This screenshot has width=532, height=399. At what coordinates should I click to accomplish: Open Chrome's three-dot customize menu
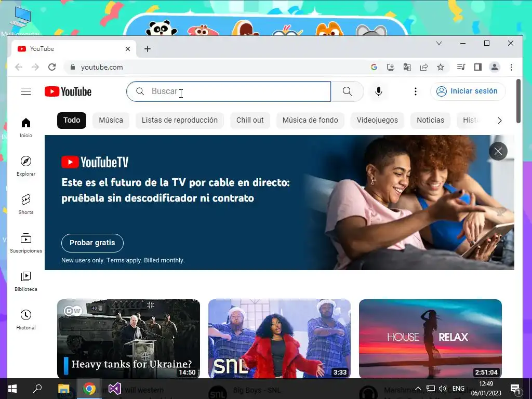tap(511, 67)
